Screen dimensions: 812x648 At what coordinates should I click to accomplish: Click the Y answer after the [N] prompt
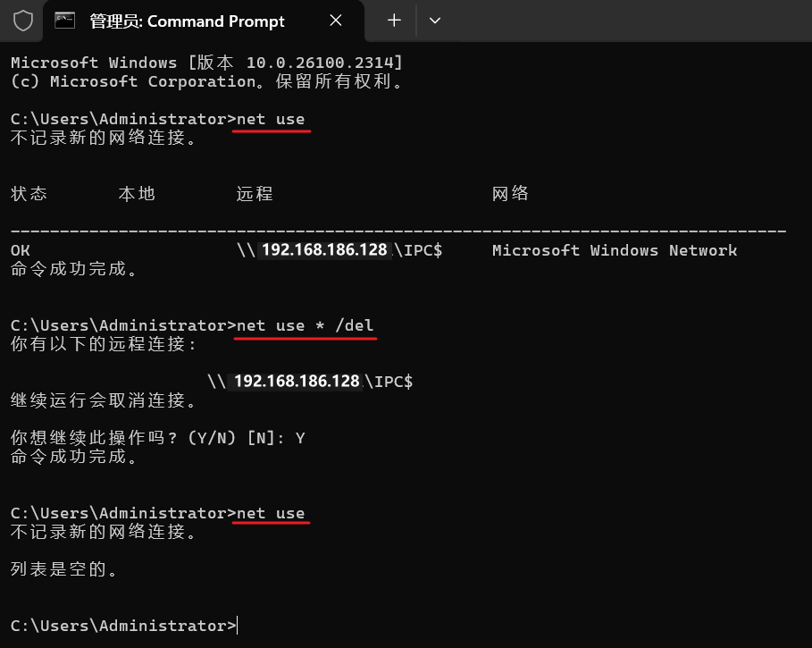click(x=300, y=439)
